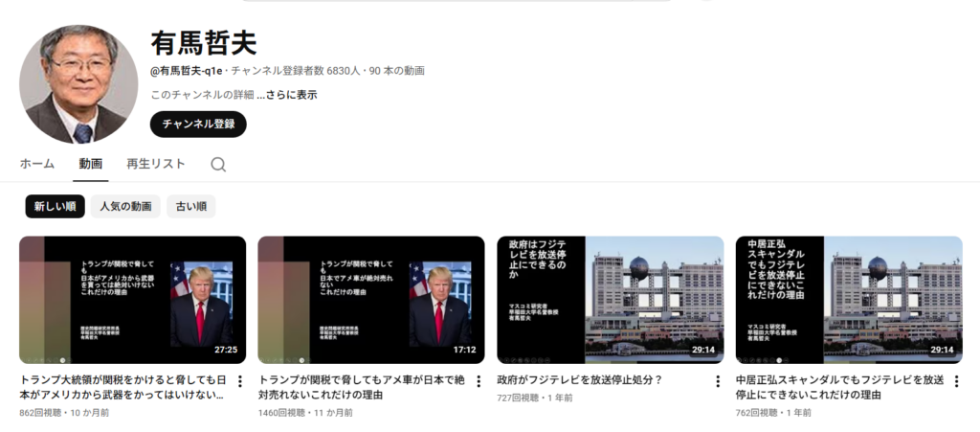The width and height of the screenshot is (980, 432).
Task: Open the 動画 tab
Action: click(91, 164)
